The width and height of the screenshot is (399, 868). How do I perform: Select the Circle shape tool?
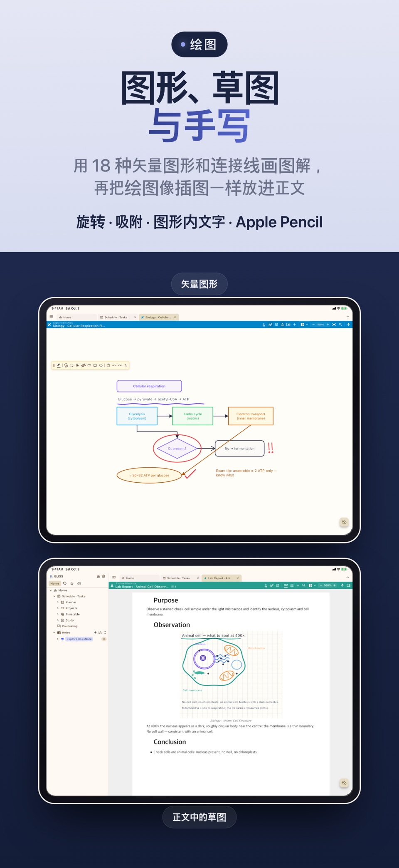click(x=101, y=365)
